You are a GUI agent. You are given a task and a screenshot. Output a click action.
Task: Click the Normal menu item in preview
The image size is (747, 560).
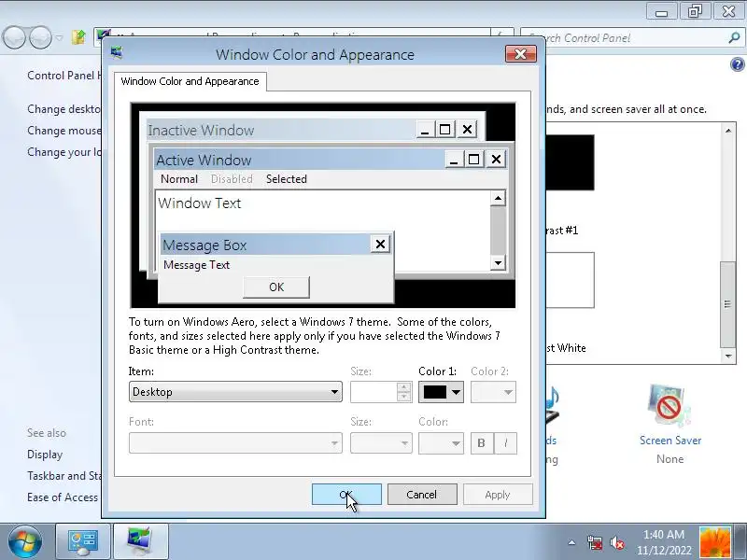point(179,179)
